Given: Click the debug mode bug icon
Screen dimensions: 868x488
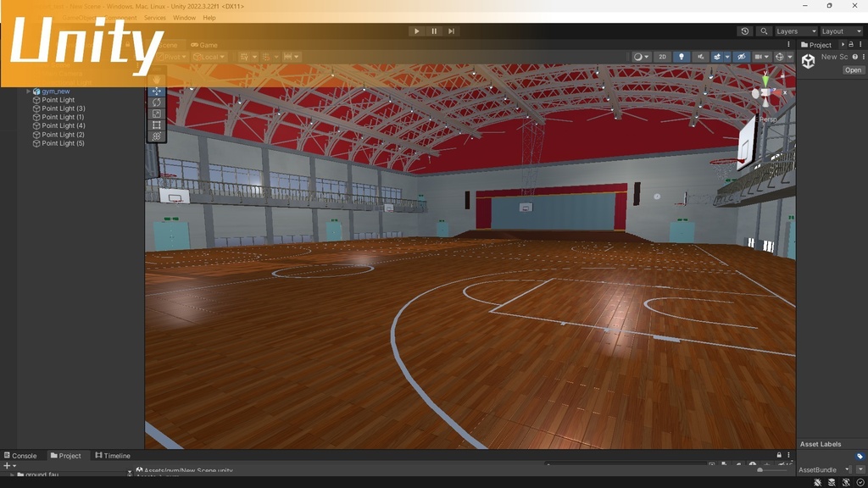Looking at the screenshot, I should [818, 482].
